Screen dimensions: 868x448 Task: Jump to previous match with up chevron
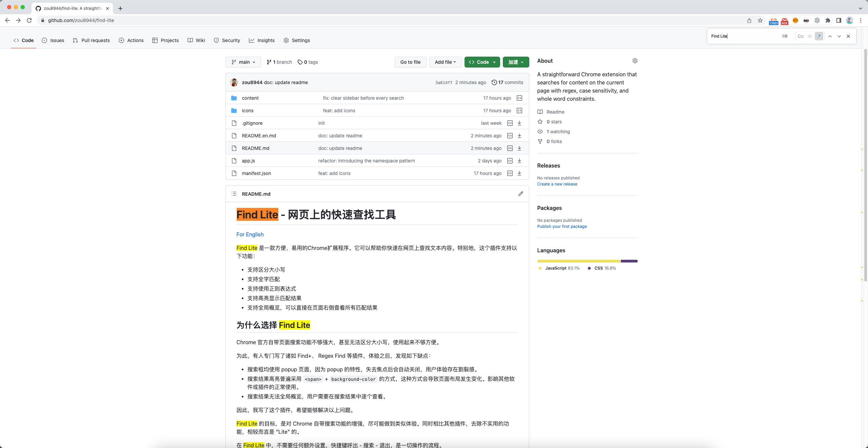[830, 36]
